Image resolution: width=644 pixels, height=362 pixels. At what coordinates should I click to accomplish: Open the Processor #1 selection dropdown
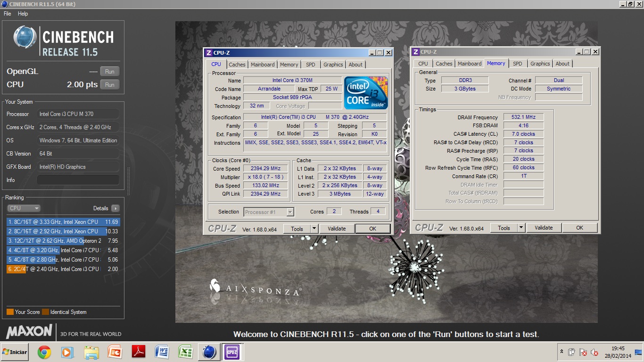click(269, 212)
